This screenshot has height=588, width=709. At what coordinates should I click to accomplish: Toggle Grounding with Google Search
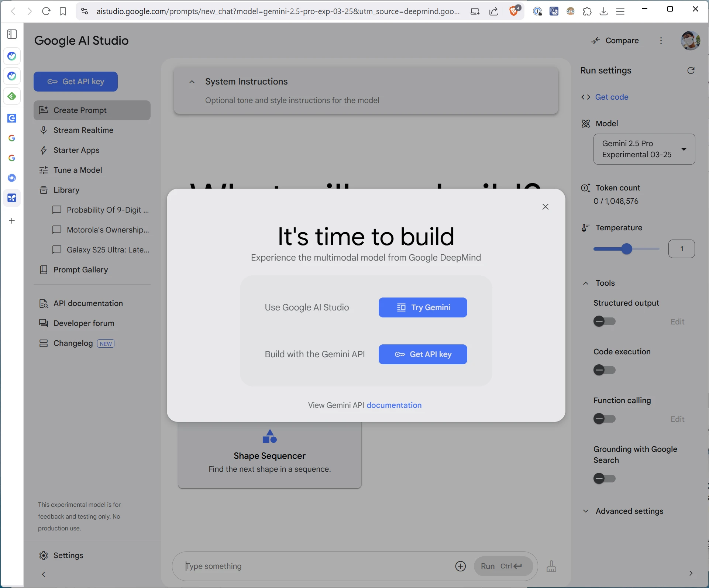pyautogui.click(x=604, y=479)
